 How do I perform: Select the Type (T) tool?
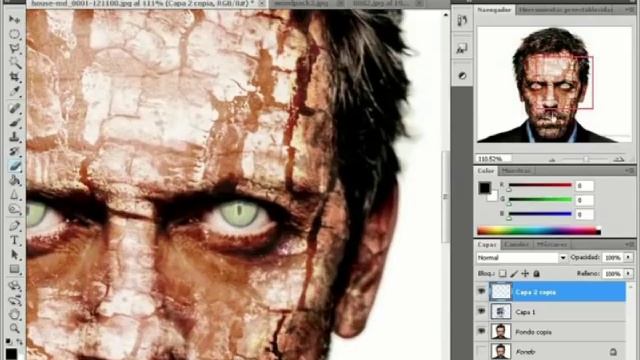click(14, 240)
